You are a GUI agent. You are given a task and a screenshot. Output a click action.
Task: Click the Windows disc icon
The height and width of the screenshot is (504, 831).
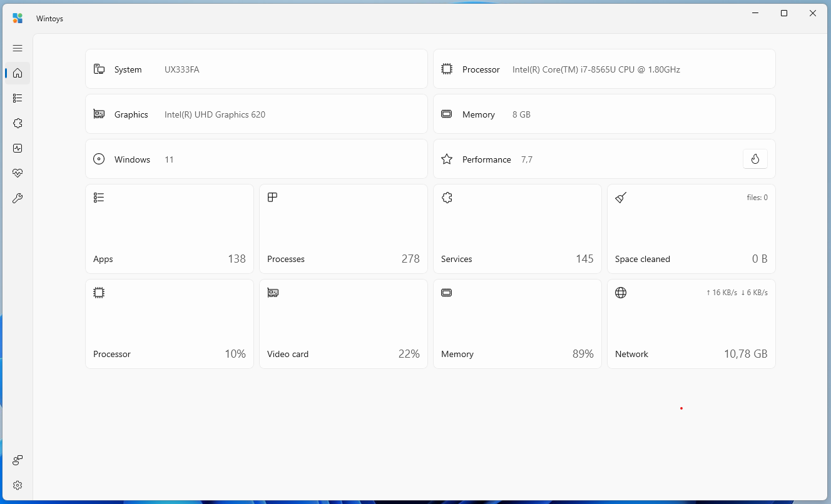99,159
